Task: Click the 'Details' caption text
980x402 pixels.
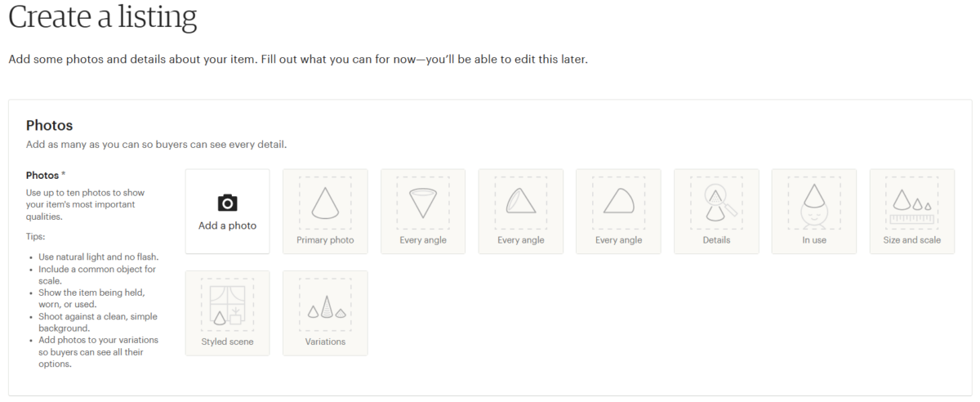Action: pyautogui.click(x=716, y=240)
